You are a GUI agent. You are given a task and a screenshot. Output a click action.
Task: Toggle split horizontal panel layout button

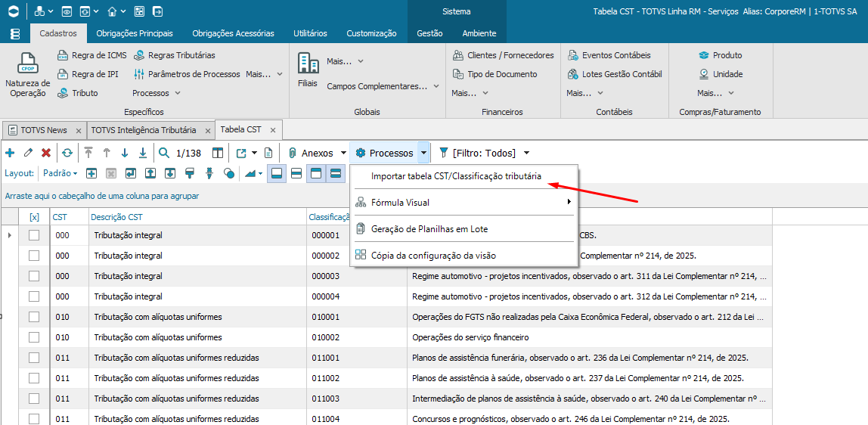296,173
